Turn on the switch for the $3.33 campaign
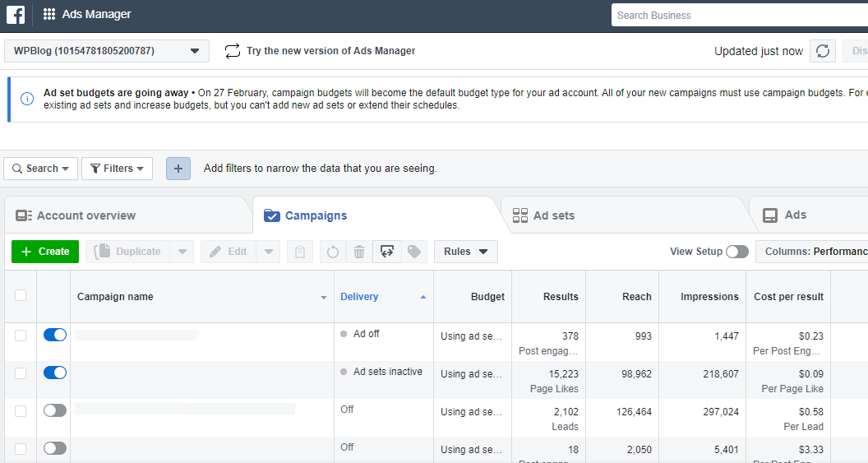868x463 pixels. pyautogui.click(x=55, y=448)
